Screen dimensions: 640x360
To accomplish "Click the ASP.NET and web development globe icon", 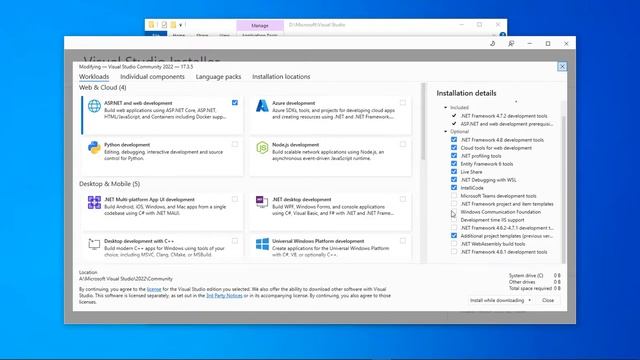I will (94, 106).
